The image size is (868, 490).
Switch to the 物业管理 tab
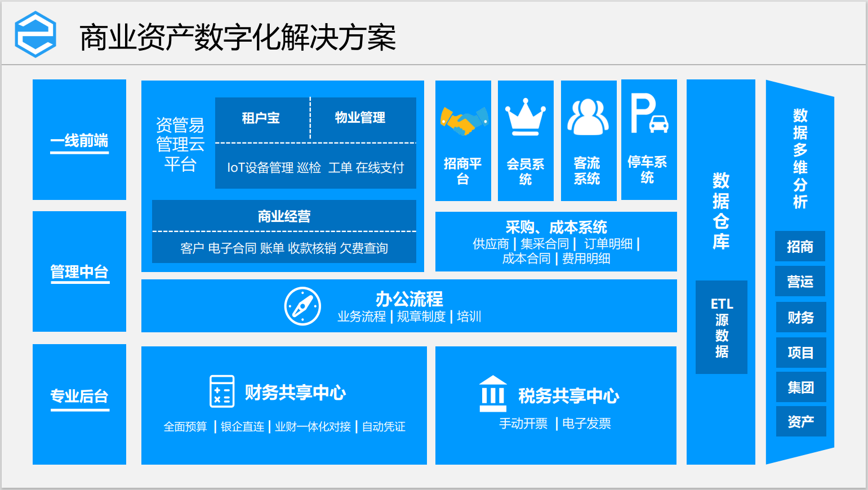(360, 118)
